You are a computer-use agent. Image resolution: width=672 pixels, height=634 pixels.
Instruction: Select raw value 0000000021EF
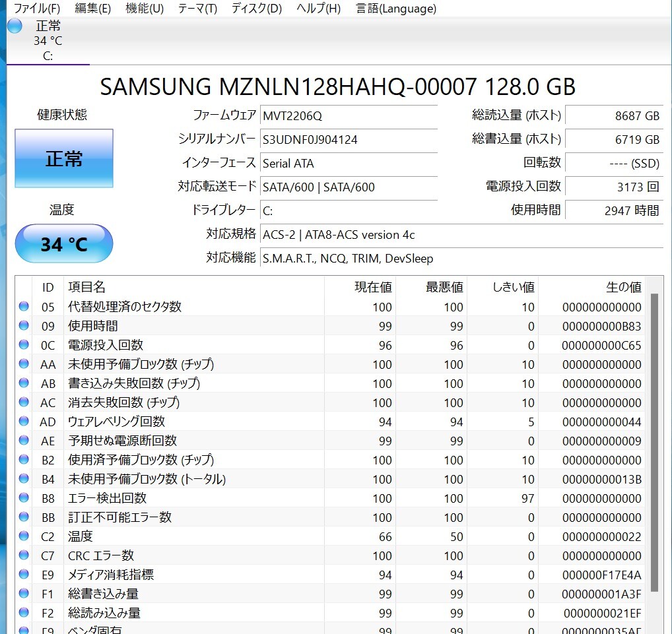pyautogui.click(x=602, y=614)
